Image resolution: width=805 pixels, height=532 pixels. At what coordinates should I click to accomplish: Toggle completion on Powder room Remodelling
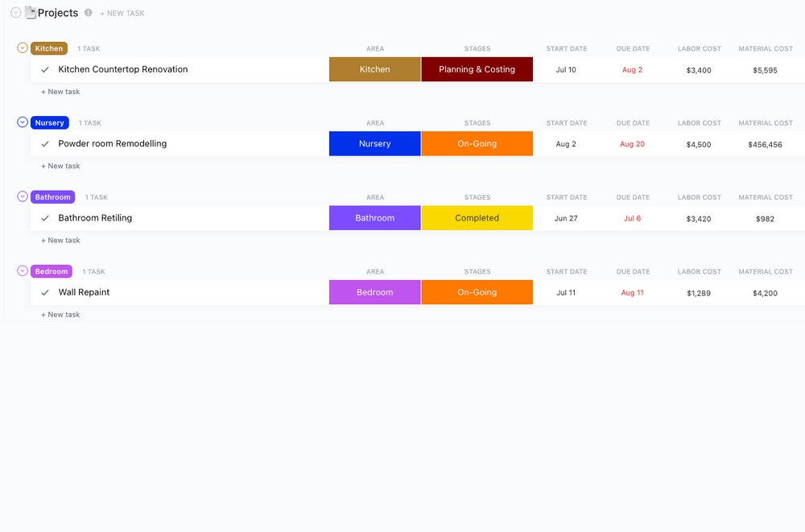pyautogui.click(x=45, y=143)
